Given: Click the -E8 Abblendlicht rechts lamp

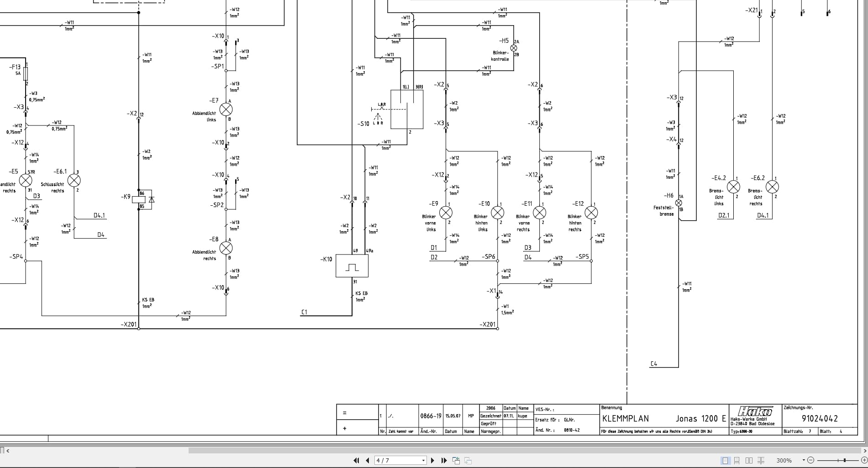Looking at the screenshot, I should [x=226, y=248].
